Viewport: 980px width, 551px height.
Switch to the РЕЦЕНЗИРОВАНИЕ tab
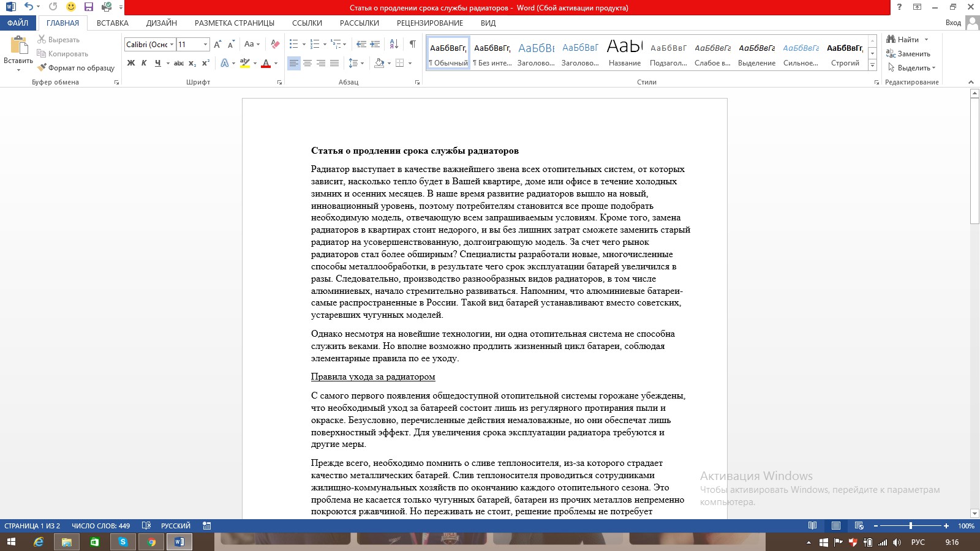point(430,23)
